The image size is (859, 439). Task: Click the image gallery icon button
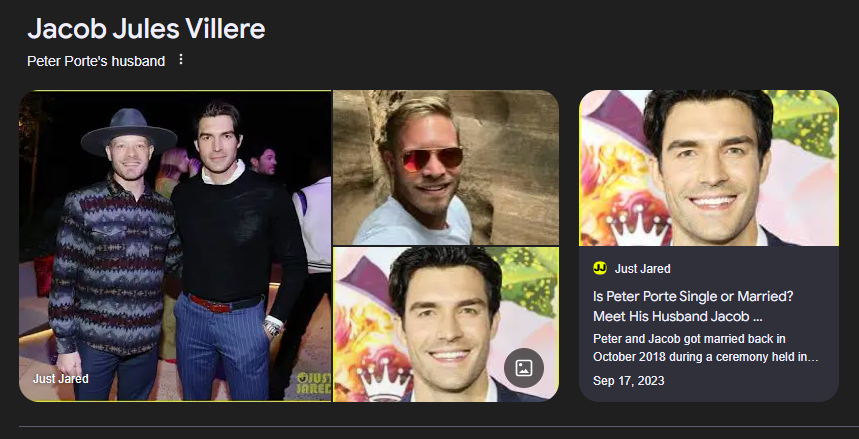point(524,368)
